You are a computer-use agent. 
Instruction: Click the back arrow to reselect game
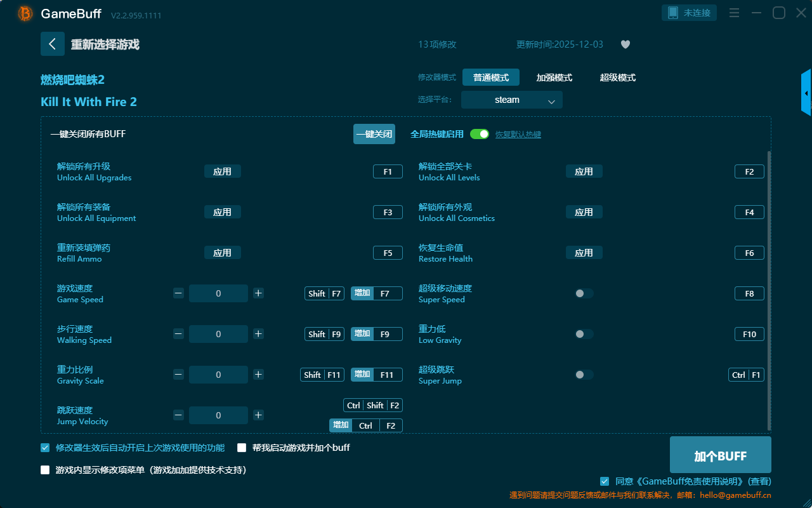pos(53,44)
